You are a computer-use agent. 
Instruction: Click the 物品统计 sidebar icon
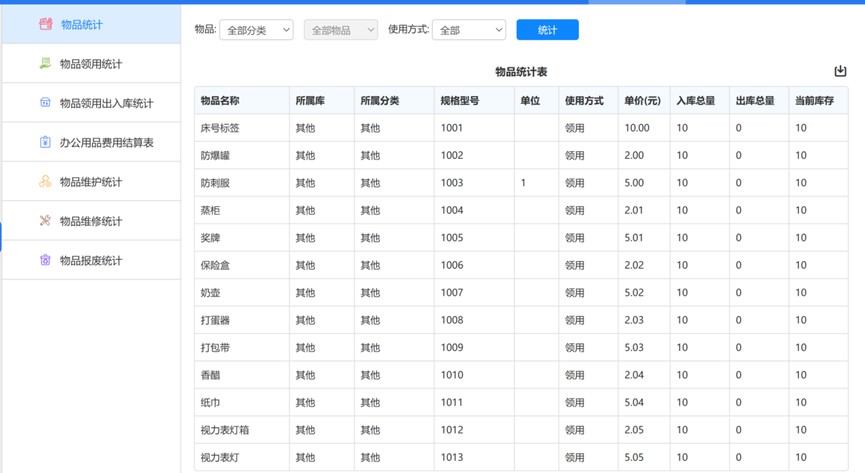click(x=45, y=24)
